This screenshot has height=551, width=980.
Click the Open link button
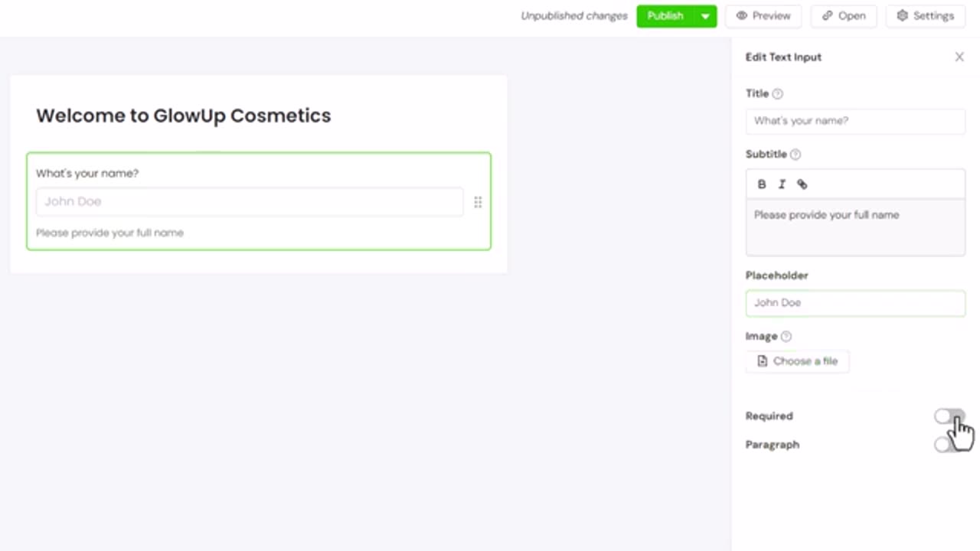point(844,16)
